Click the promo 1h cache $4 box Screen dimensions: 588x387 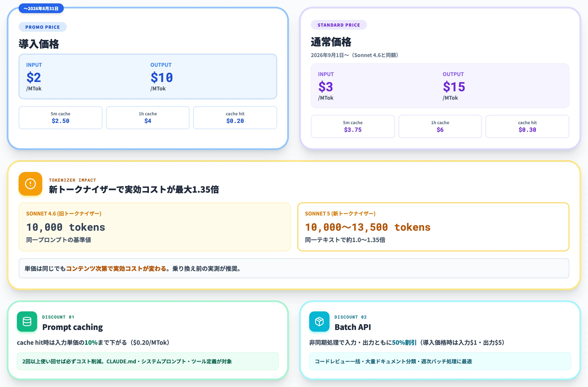pyautogui.click(x=148, y=118)
